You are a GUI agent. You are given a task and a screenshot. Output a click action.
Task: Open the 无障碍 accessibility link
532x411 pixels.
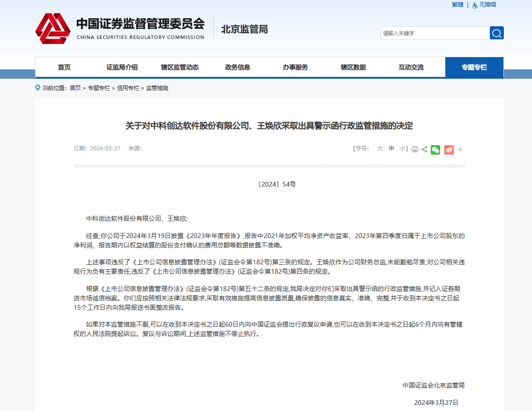tap(487, 5)
